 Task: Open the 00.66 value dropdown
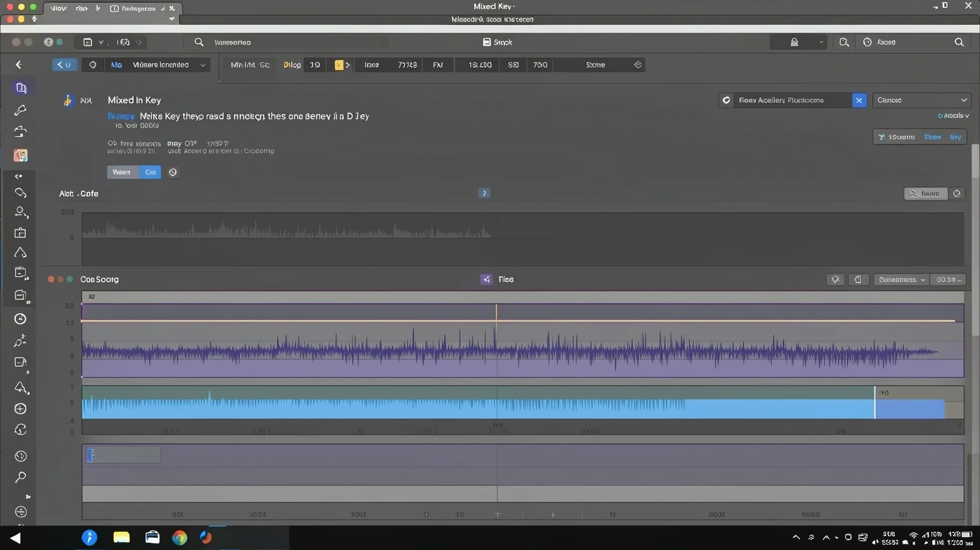click(x=948, y=279)
